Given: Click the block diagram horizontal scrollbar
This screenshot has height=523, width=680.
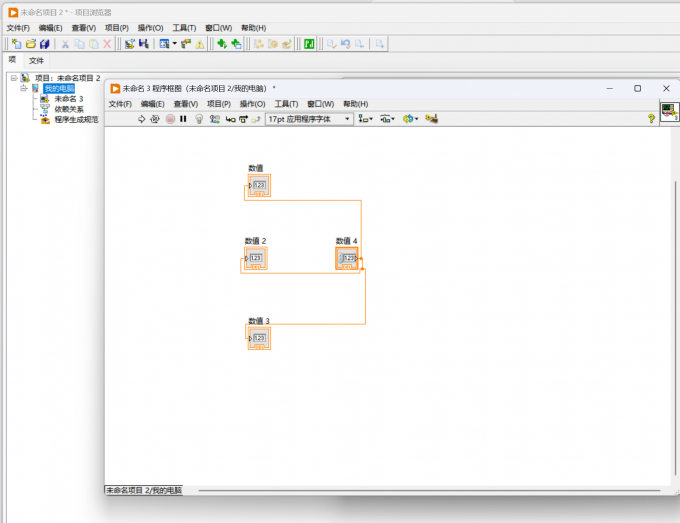Looking at the screenshot, I should pos(429,490).
